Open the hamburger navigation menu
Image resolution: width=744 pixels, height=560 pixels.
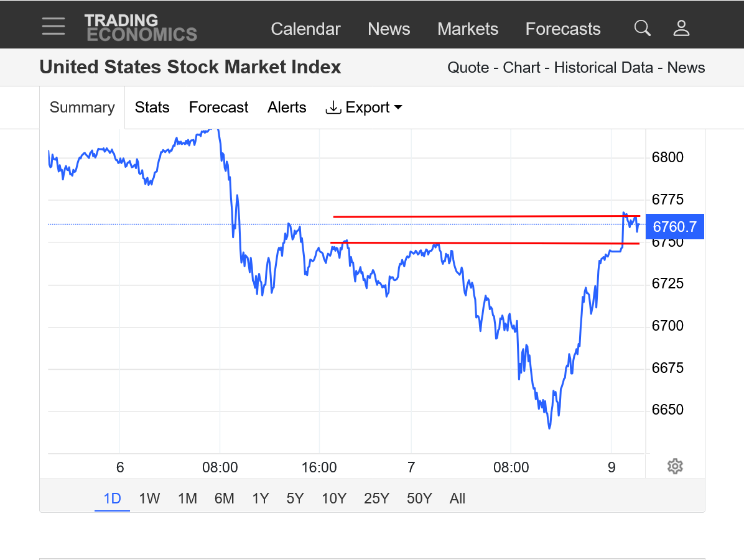(x=53, y=27)
